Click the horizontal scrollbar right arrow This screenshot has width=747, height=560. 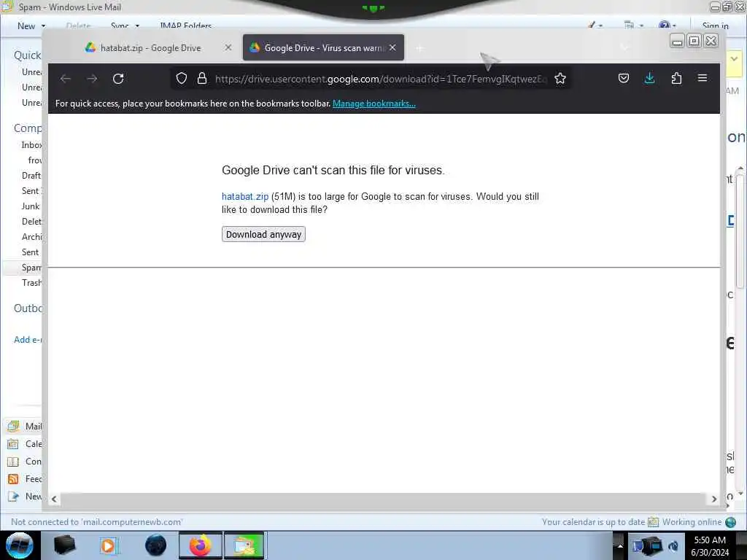[x=713, y=499]
